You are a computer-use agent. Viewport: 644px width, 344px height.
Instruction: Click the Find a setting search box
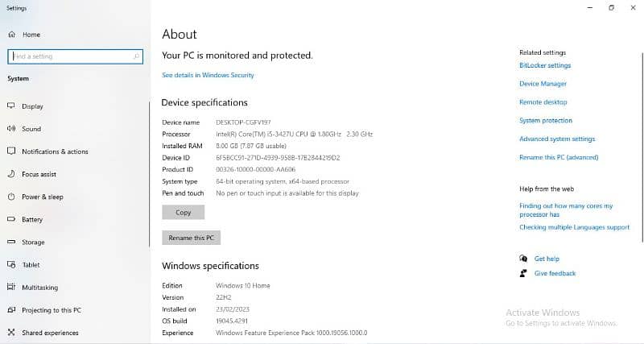tap(75, 56)
